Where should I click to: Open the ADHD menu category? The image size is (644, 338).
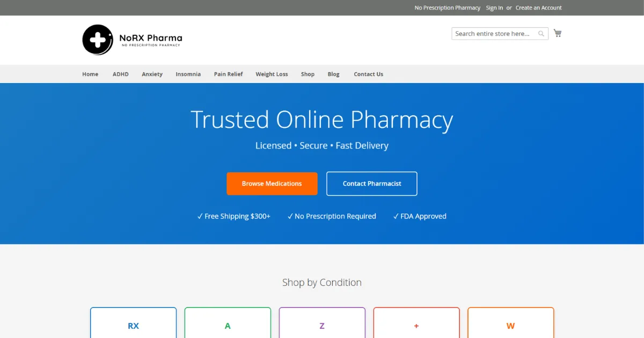(121, 74)
